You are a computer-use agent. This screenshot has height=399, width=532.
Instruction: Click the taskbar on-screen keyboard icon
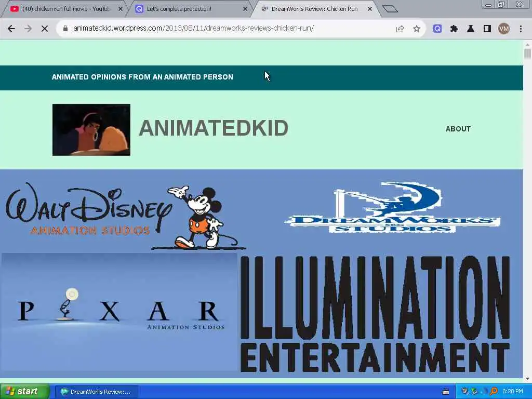pos(446,392)
